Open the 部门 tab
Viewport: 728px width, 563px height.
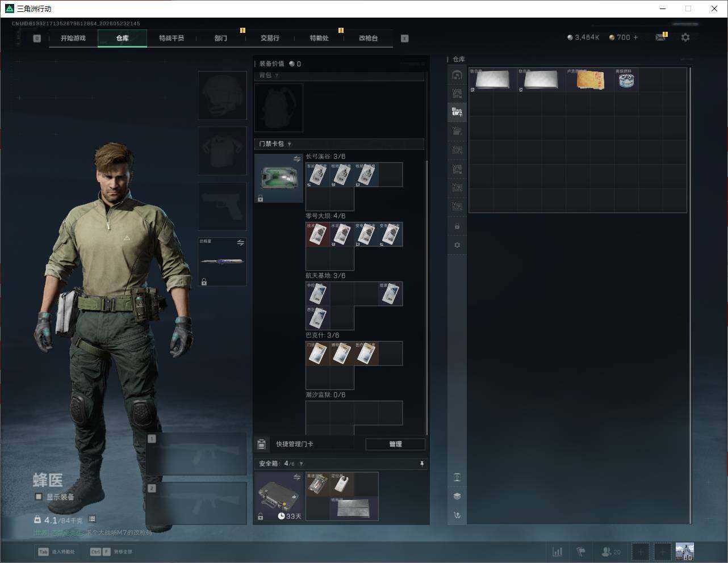point(221,38)
